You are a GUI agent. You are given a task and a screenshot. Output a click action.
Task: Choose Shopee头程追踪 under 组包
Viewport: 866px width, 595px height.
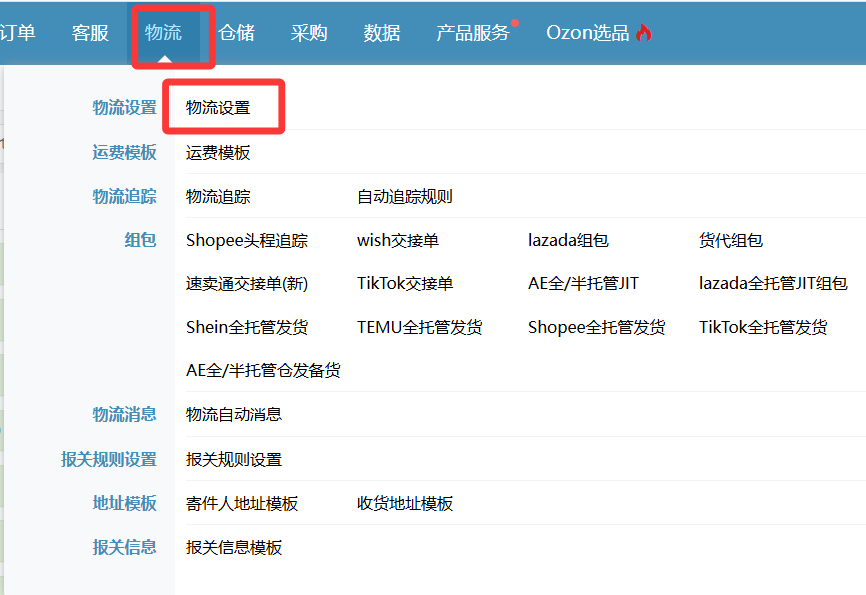click(x=247, y=241)
